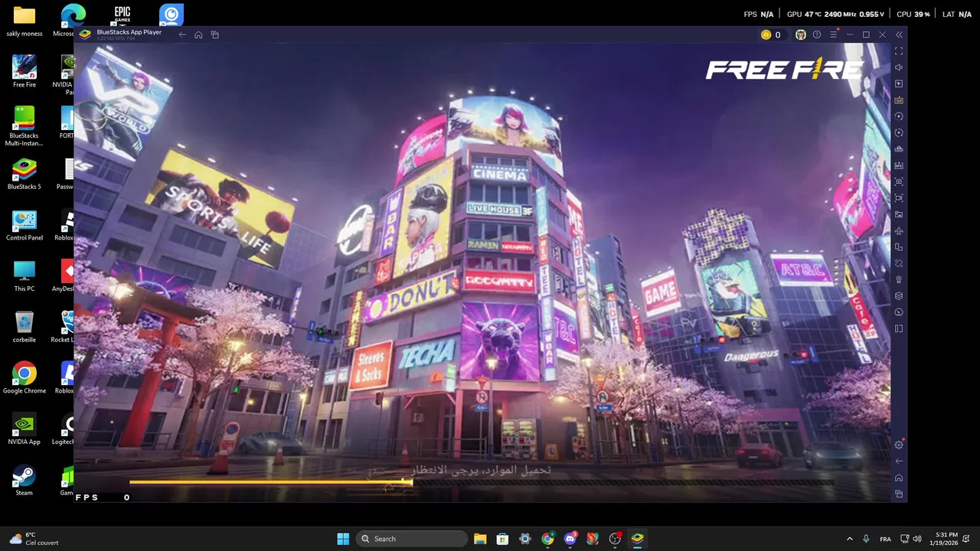980x551 pixels.
Task: Click the eco mode gauge icon in sidebar
Action: coord(899,312)
